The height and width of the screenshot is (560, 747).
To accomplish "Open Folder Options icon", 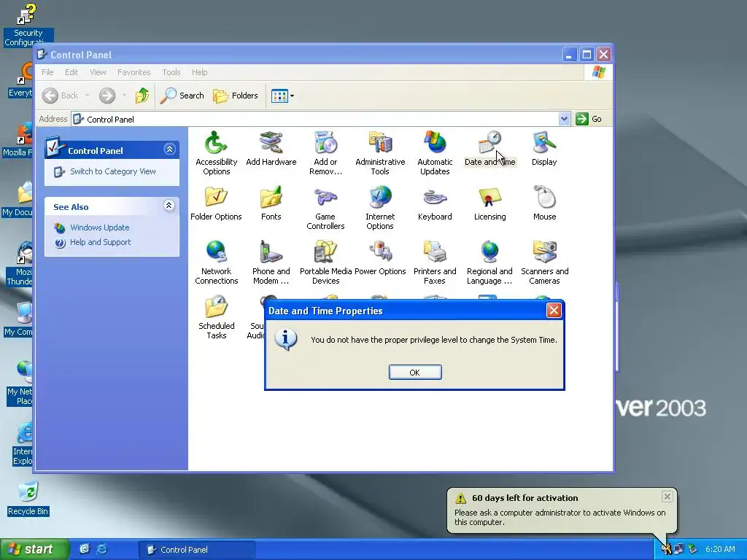I will [x=216, y=203].
